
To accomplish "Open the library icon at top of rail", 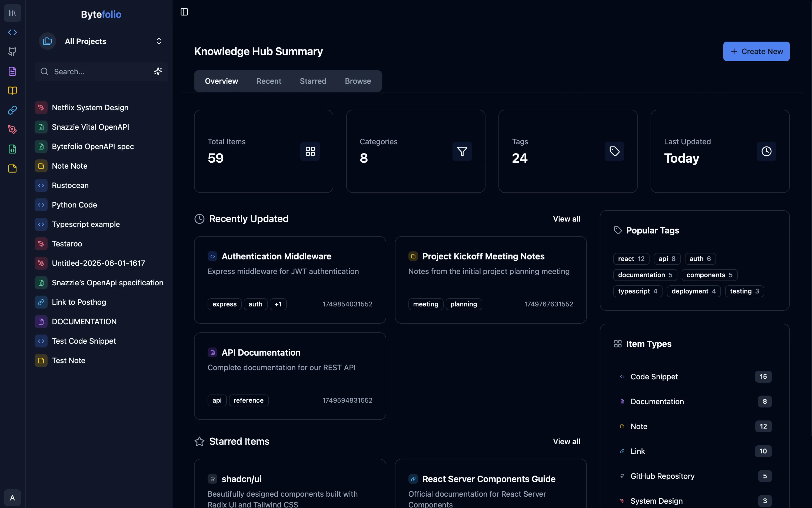I will tap(12, 13).
